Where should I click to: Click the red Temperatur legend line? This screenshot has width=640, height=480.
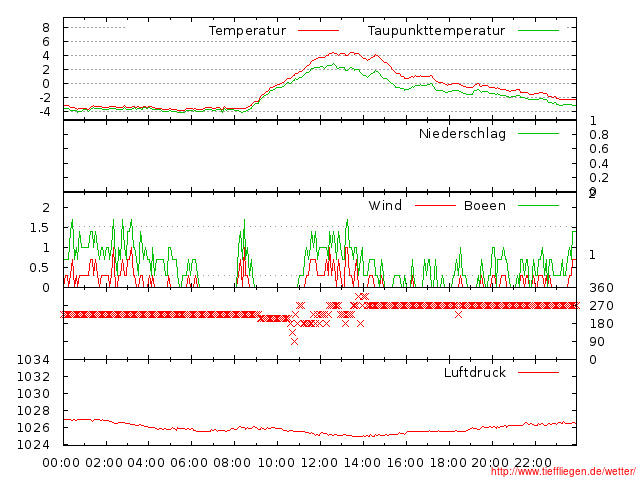coord(318,31)
